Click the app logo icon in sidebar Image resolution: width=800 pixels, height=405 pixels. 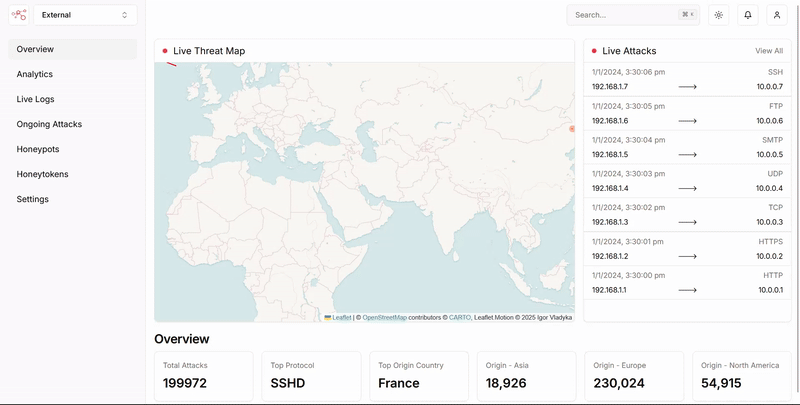click(x=18, y=15)
